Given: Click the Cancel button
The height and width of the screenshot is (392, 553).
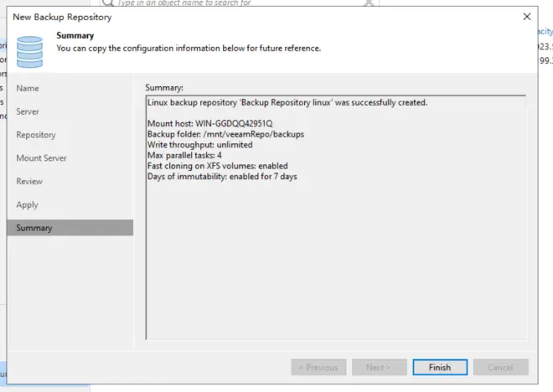Looking at the screenshot, I should [500, 368].
